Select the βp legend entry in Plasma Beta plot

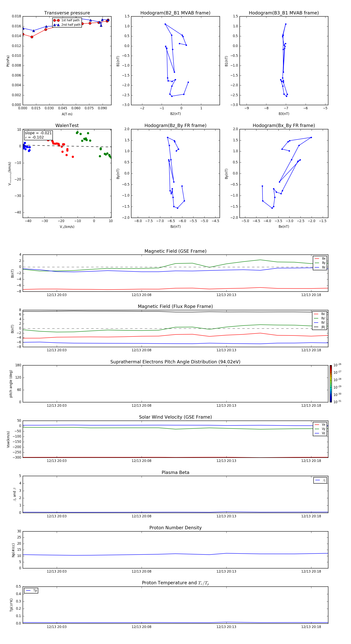tap(320, 480)
